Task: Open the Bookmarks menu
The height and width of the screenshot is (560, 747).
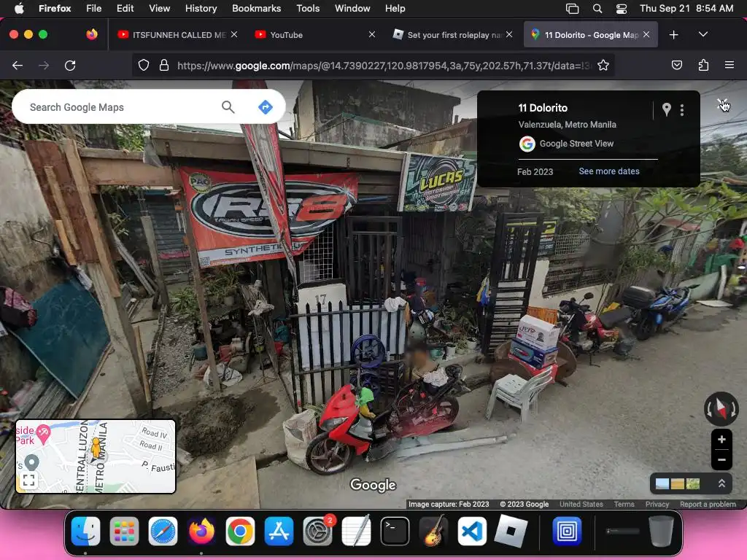Action: pos(256,8)
